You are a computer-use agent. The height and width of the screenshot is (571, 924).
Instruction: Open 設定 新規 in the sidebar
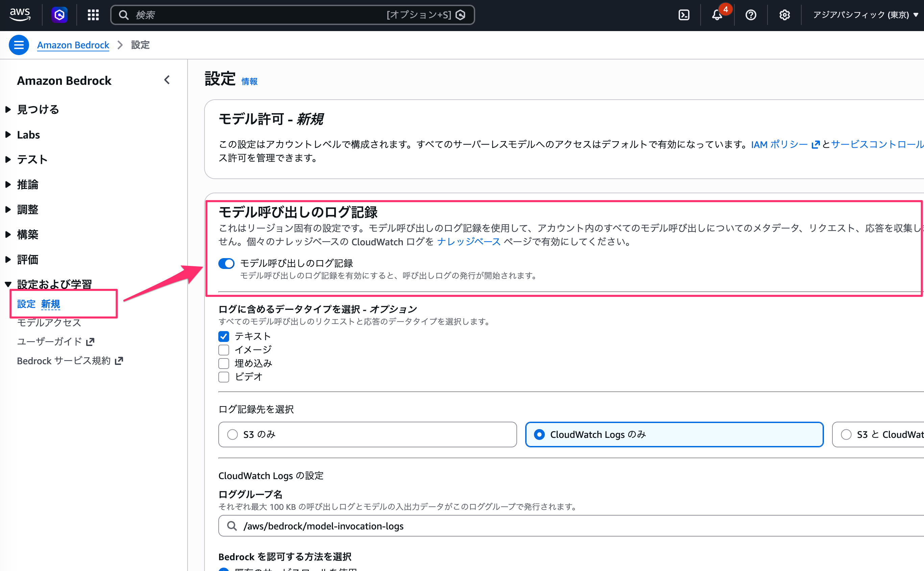39,304
